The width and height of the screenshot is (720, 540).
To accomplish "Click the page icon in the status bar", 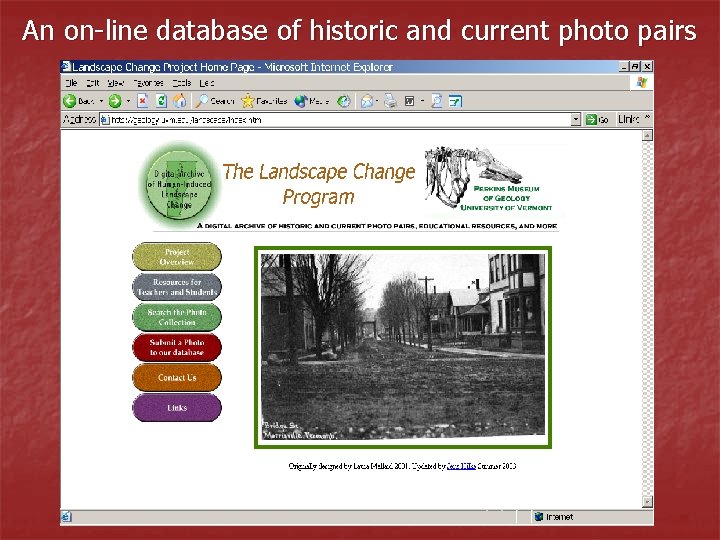I will tap(67, 517).
